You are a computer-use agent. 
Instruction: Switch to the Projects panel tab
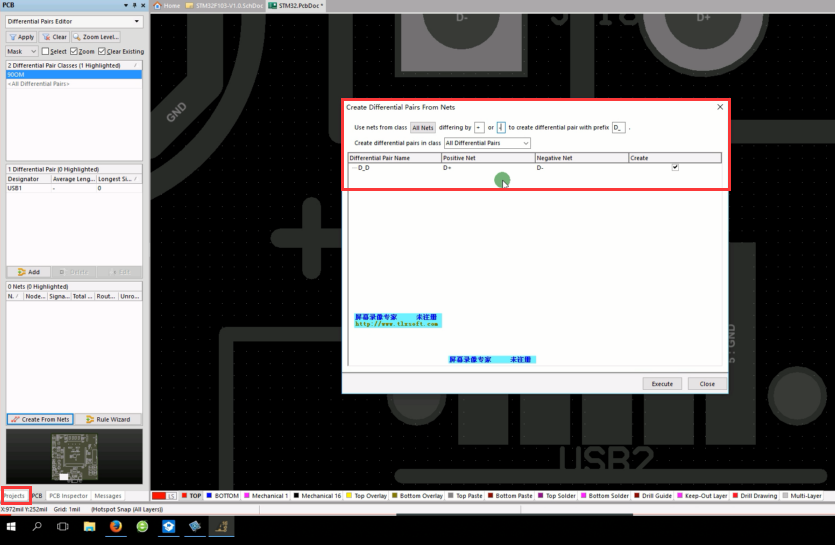14,495
